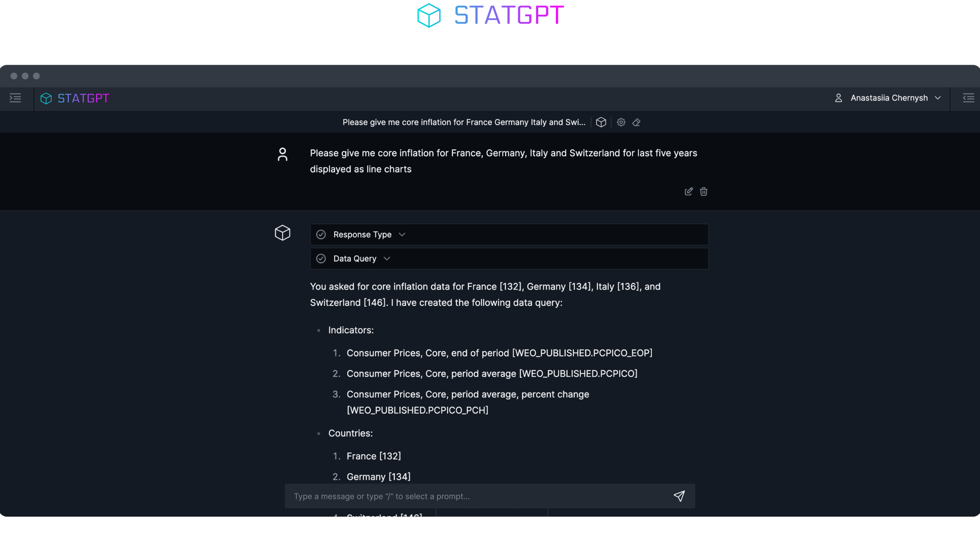Clear conversation with the eraser icon
Viewport: 980px width, 533px height.
click(636, 122)
